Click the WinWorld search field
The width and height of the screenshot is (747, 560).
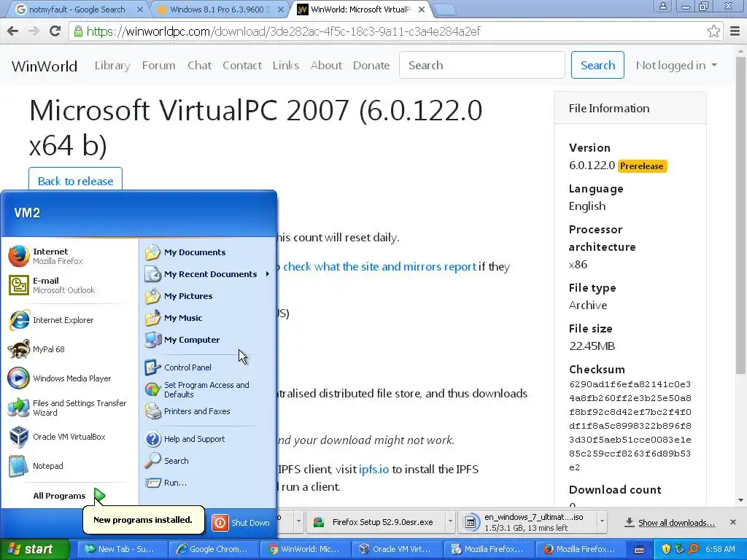click(x=481, y=65)
